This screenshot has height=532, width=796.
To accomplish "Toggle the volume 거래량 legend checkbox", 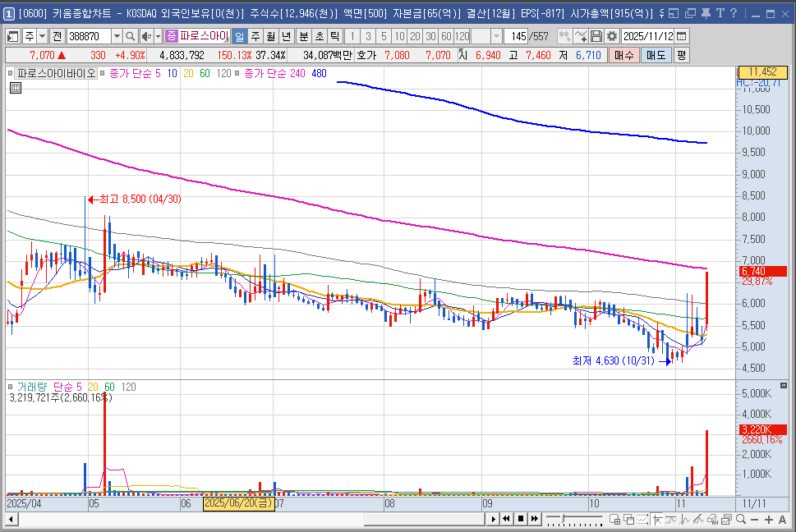I will click(10, 387).
